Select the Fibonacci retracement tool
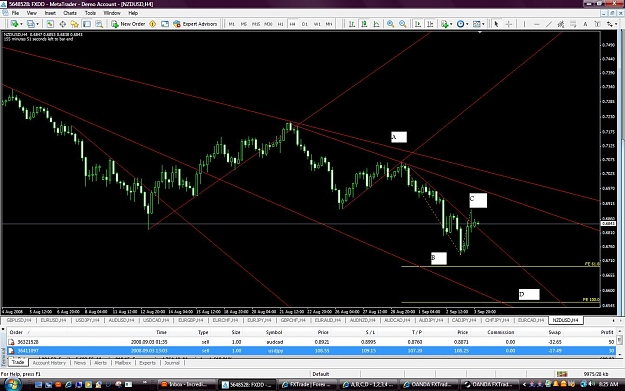This screenshot has width=625, height=391. pos(573,24)
